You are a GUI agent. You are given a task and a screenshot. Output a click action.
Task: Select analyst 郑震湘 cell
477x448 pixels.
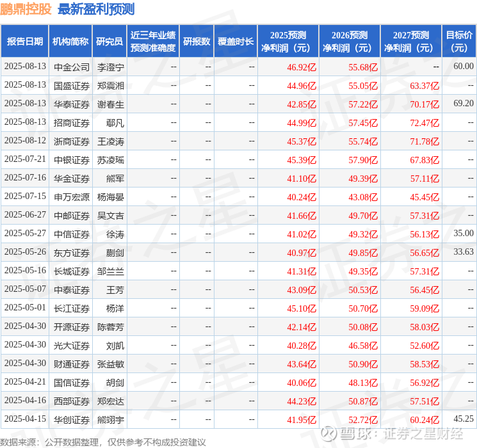click(x=110, y=86)
